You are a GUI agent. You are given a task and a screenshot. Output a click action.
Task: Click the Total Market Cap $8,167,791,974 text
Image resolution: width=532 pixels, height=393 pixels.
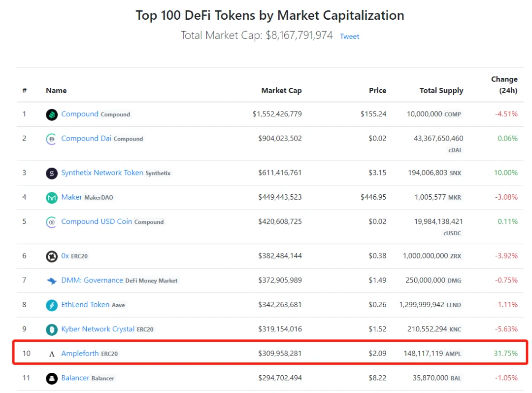257,36
